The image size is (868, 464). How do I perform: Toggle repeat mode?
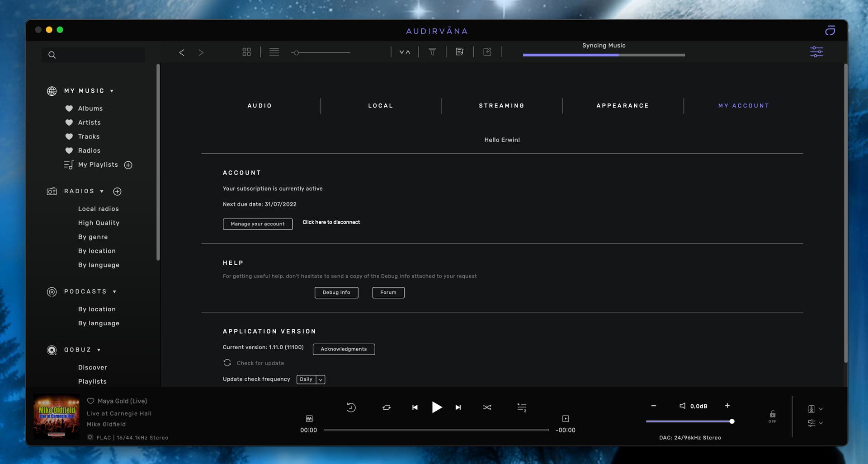[387, 408]
